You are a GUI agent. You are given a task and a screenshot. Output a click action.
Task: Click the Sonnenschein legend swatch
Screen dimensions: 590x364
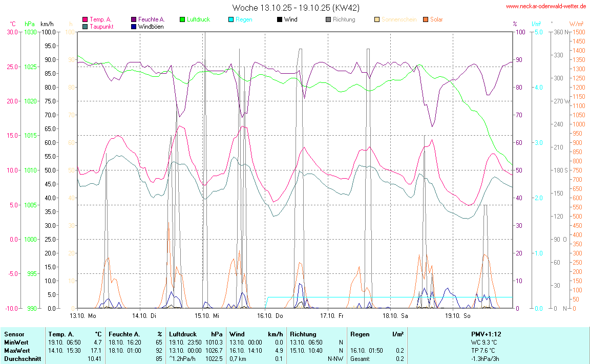[377, 20]
